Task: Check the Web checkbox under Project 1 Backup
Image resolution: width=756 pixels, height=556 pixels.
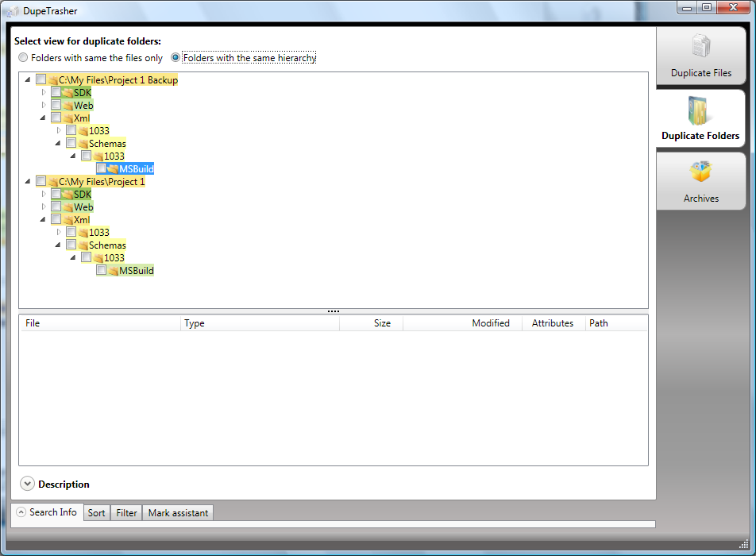Action: click(56, 105)
